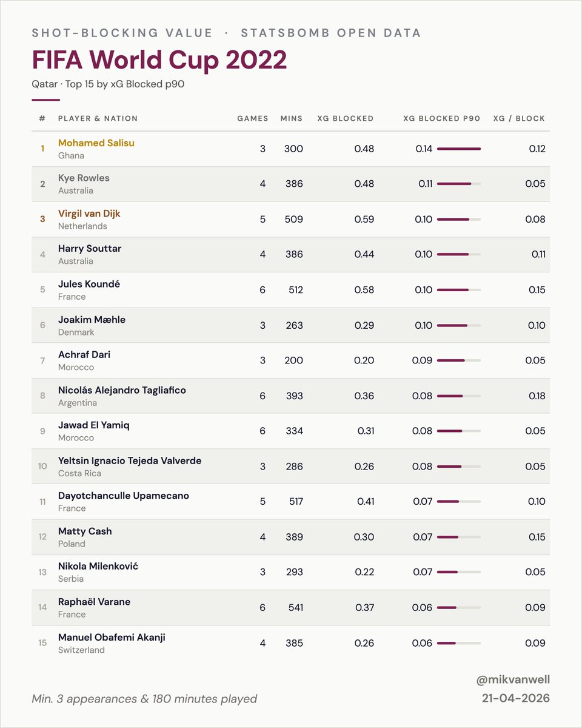Click 0.15 xG per block for Matty Cash
This screenshot has height=728, width=582.
(537, 537)
